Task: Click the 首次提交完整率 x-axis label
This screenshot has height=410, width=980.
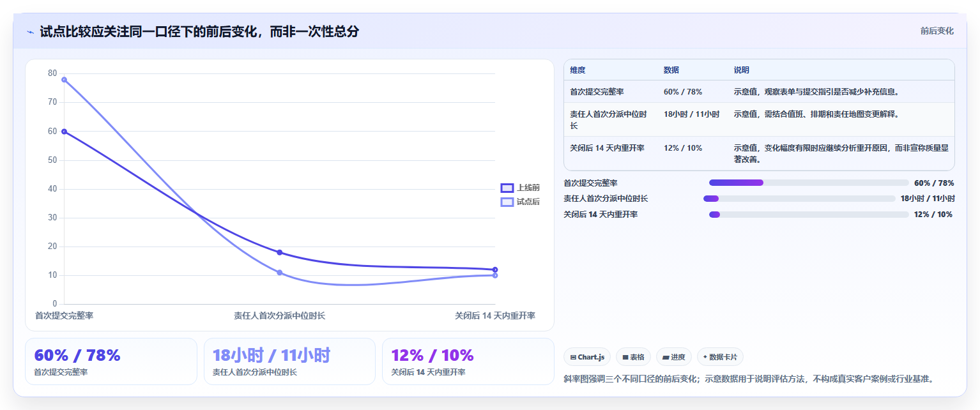Action: pos(64,315)
